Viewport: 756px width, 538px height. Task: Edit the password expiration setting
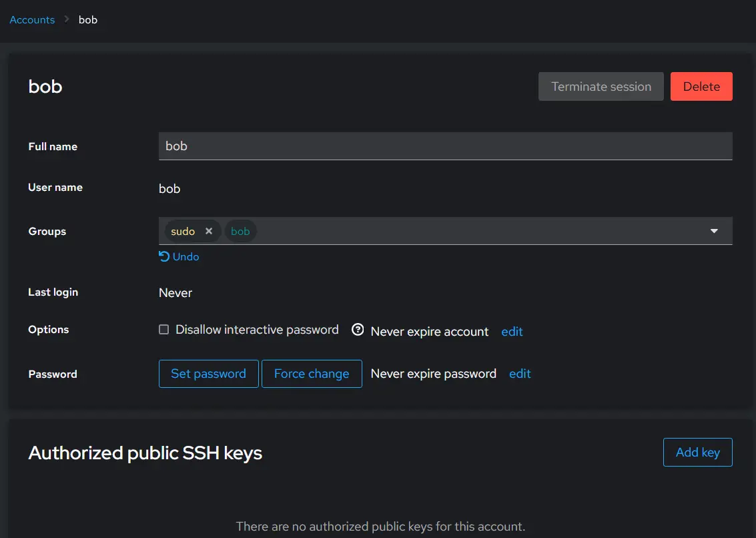click(x=520, y=374)
